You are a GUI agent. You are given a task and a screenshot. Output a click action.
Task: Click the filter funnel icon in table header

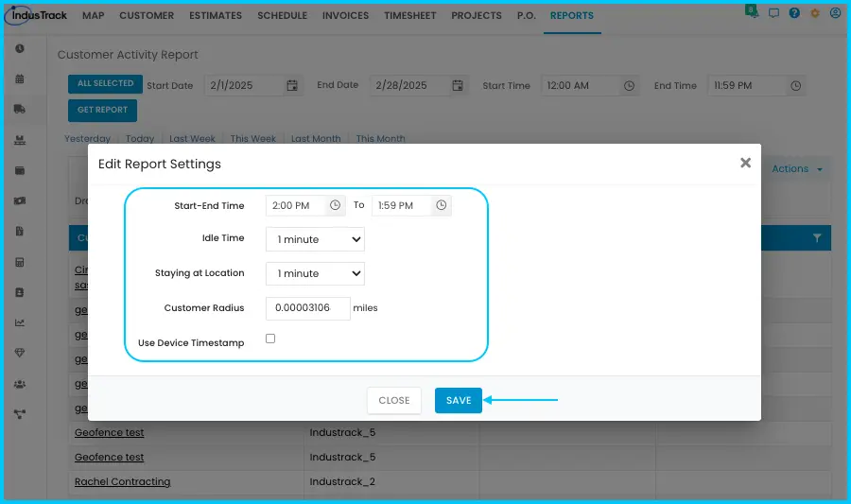(817, 237)
